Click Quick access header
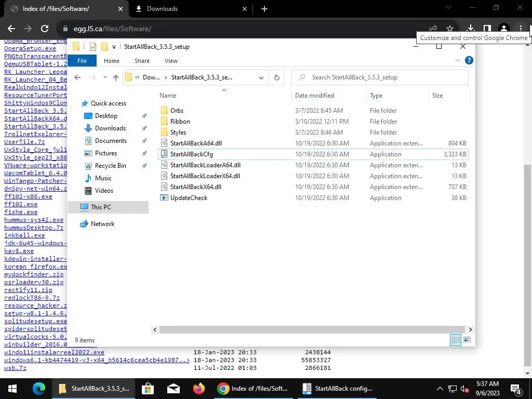Viewport: 532px width, 399px height. (x=108, y=103)
